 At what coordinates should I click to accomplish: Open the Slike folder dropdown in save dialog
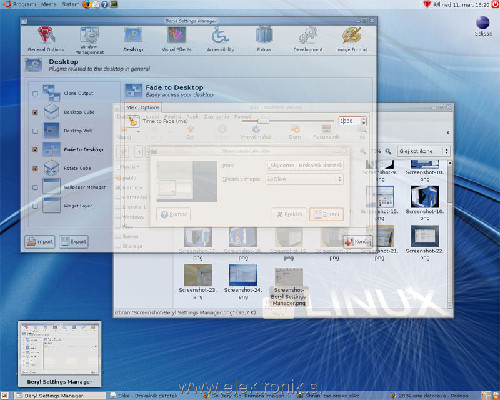coord(304,179)
